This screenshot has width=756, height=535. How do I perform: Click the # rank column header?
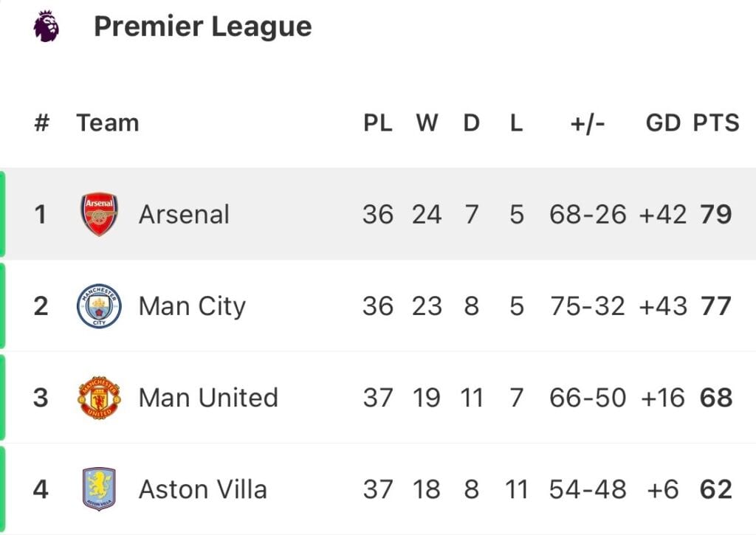[42, 123]
